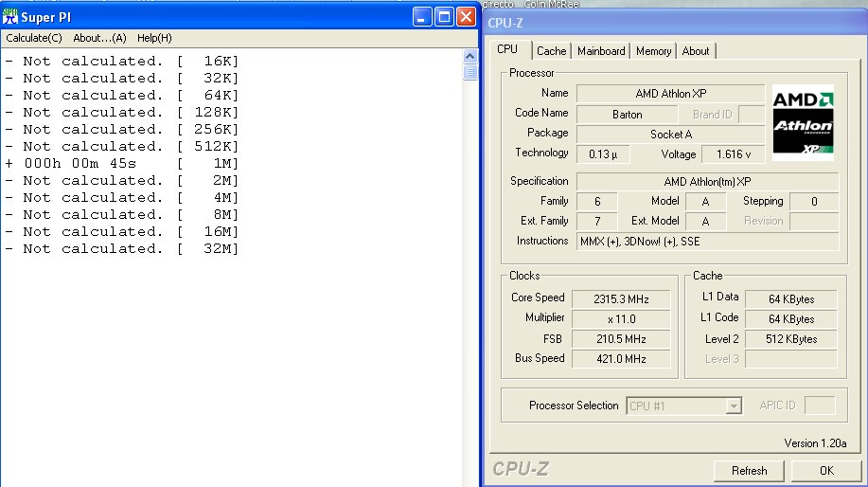Click the Super PI title bar icon
This screenshot has height=487, width=868.
click(10, 17)
